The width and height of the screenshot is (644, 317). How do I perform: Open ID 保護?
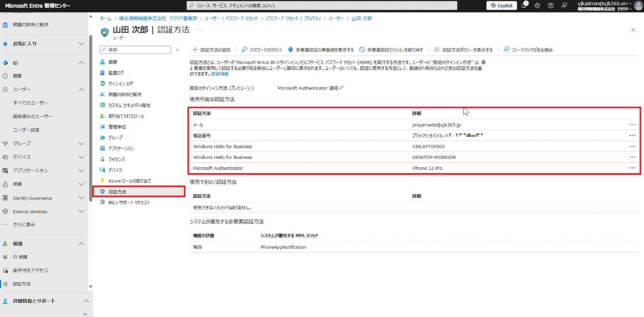pyautogui.click(x=20, y=257)
